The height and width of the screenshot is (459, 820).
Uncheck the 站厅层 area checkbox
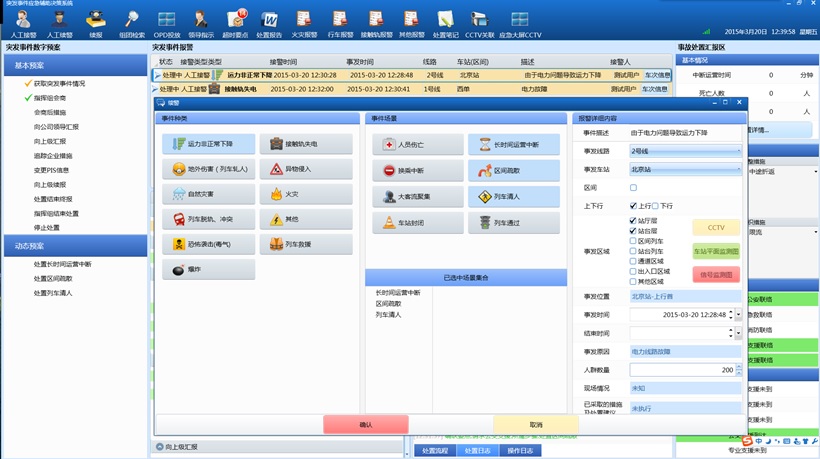pos(633,221)
